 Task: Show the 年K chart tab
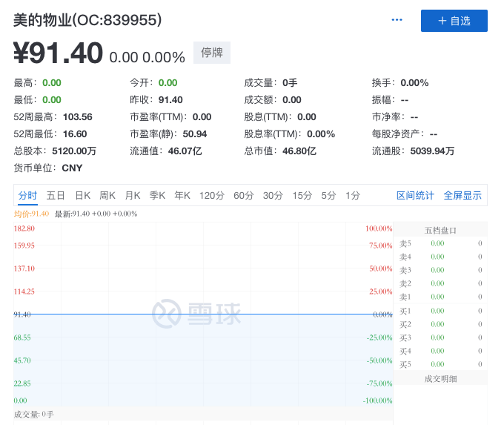[x=182, y=195]
